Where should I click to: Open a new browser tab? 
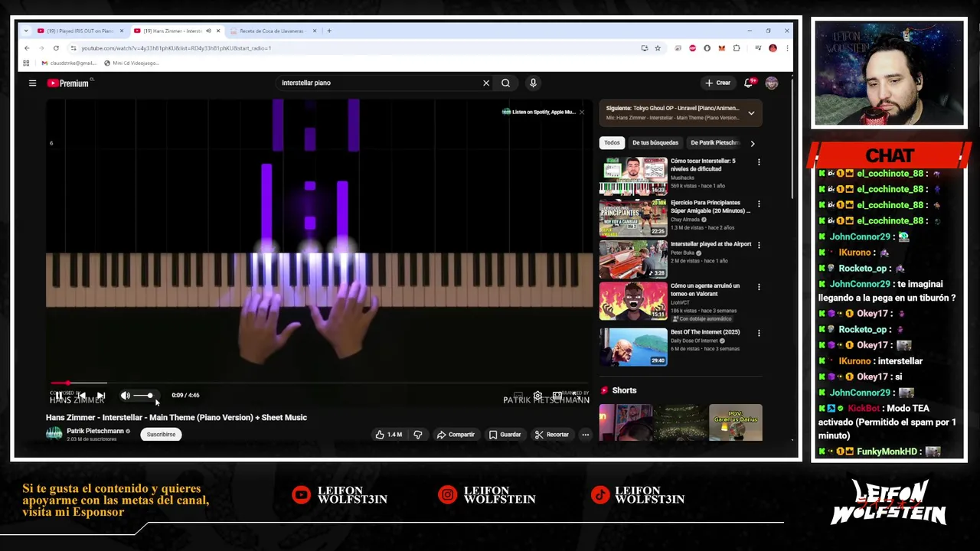329,31
